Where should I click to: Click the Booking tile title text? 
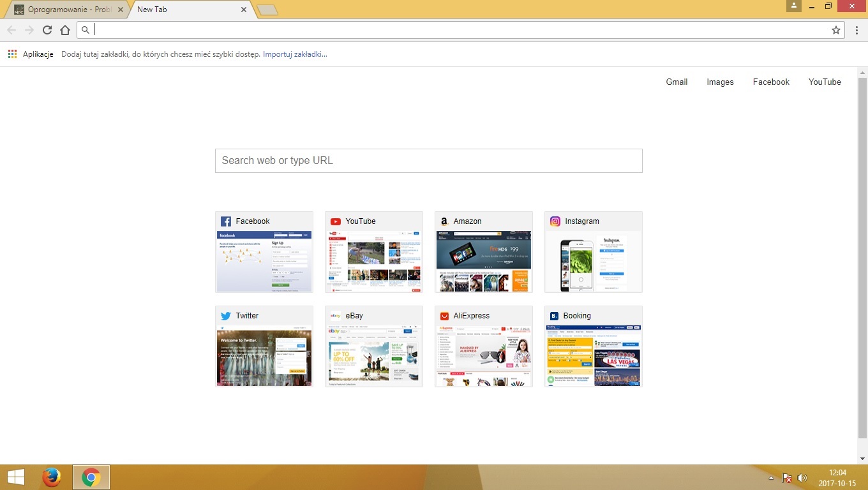coord(577,316)
